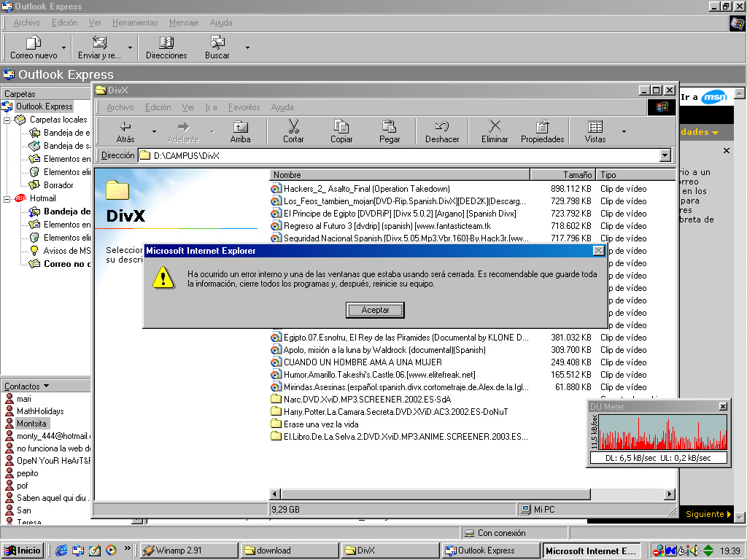
Task: Click Deshacer undo icon
Action: [x=442, y=126]
